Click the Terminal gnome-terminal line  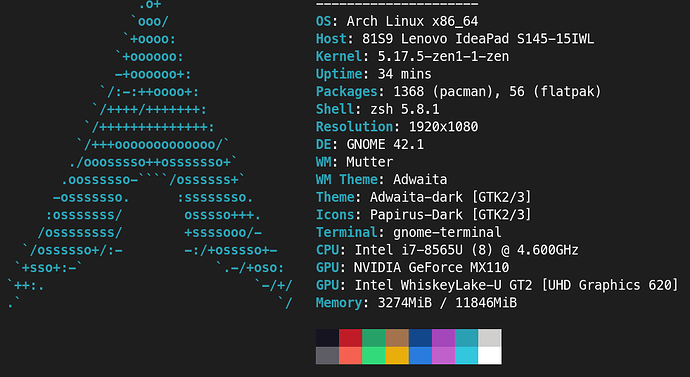tap(408, 232)
